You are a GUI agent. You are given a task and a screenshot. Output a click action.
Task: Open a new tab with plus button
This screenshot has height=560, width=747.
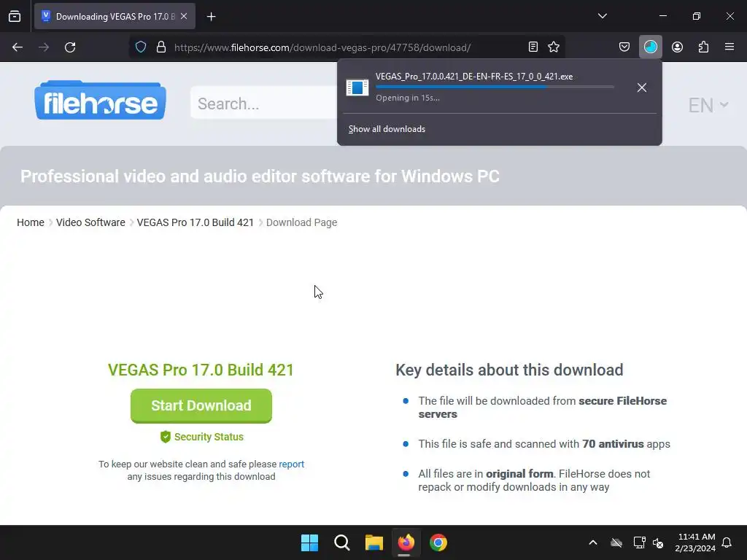point(211,17)
